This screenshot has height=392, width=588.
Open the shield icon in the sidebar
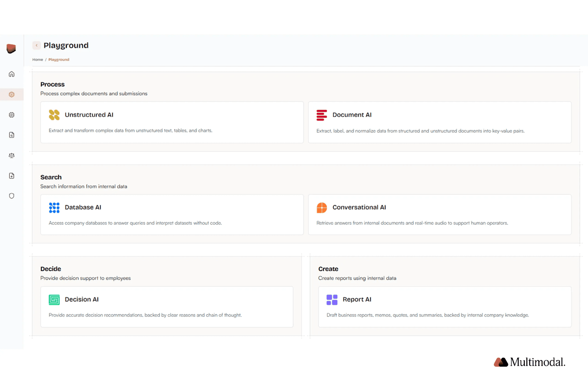pos(12,196)
